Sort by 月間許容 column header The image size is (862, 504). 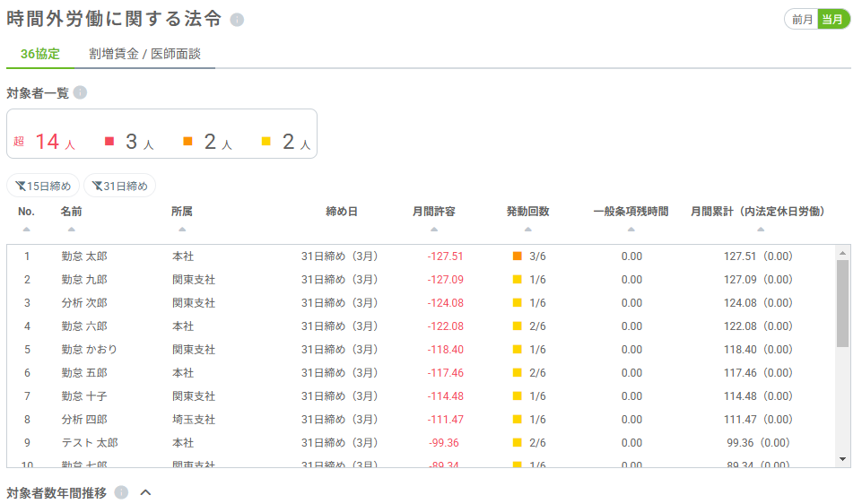tap(433, 212)
